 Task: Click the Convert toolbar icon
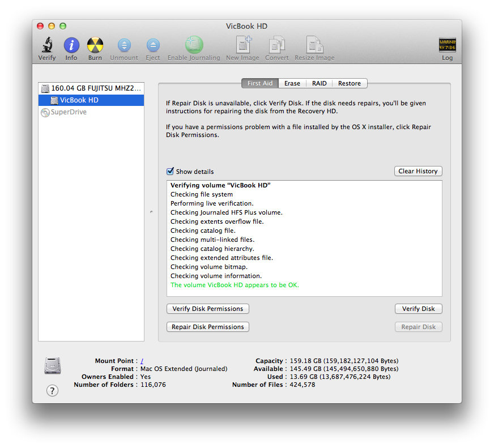(x=276, y=45)
